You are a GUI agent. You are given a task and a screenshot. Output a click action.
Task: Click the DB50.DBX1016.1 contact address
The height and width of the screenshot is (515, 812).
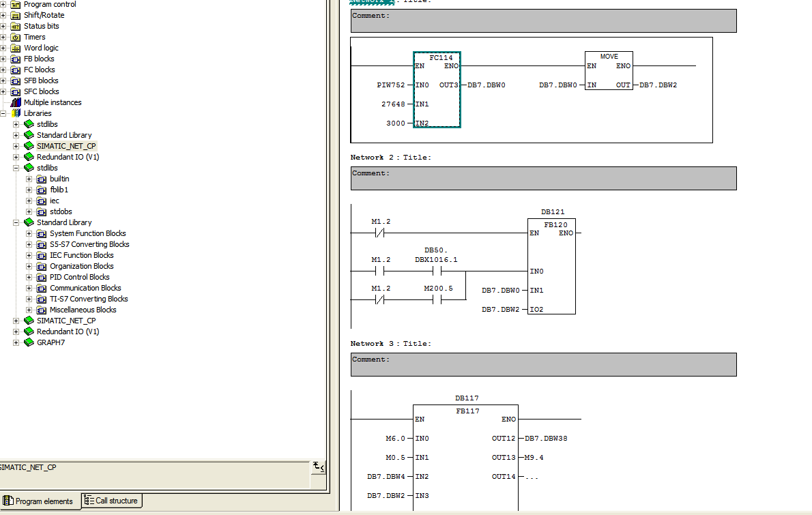coord(436,254)
